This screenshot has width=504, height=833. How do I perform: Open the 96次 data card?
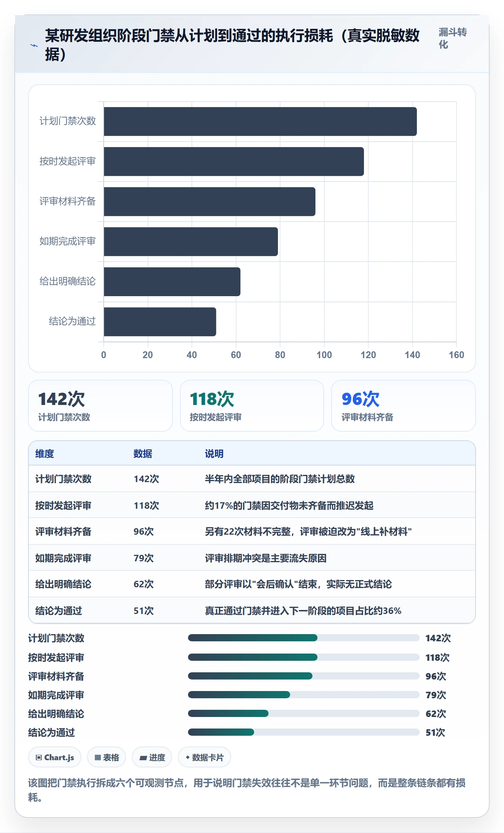pyautogui.click(x=404, y=406)
